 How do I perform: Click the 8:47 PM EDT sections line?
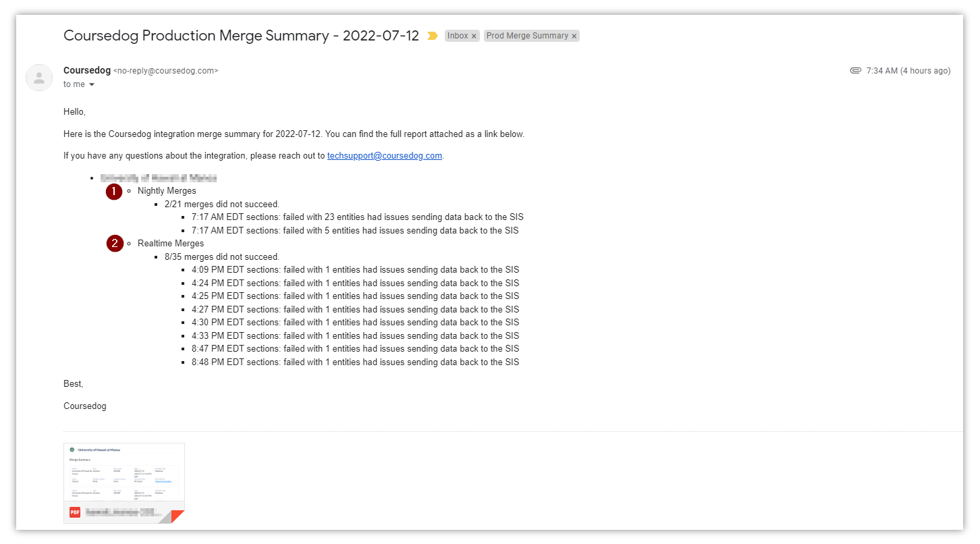pos(356,349)
